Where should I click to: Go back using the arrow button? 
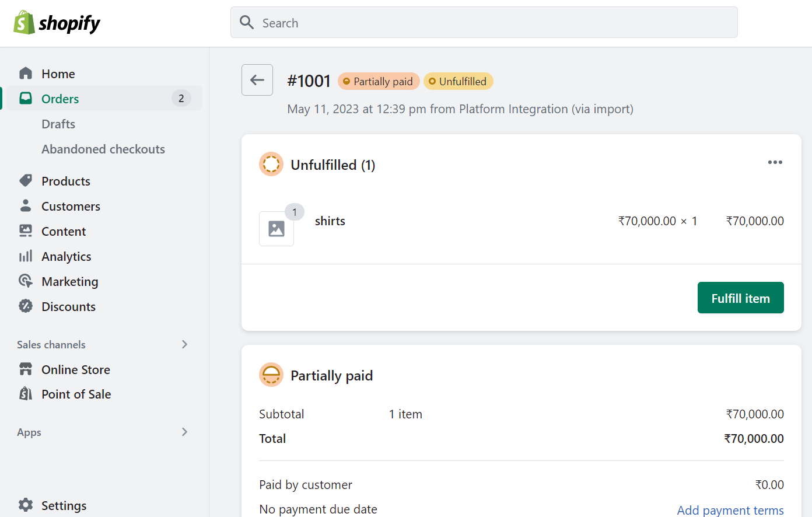257,80
